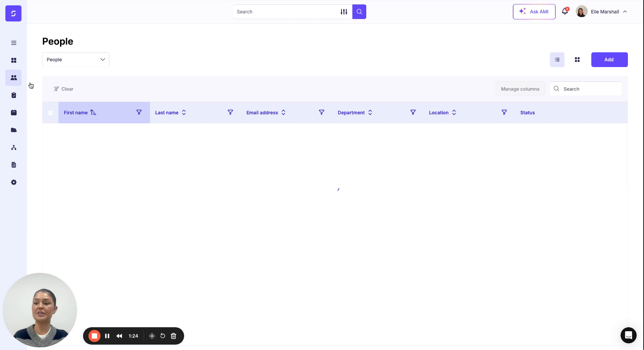The width and height of the screenshot is (644, 350).
Task: Stop the screen recording
Action: tap(94, 336)
